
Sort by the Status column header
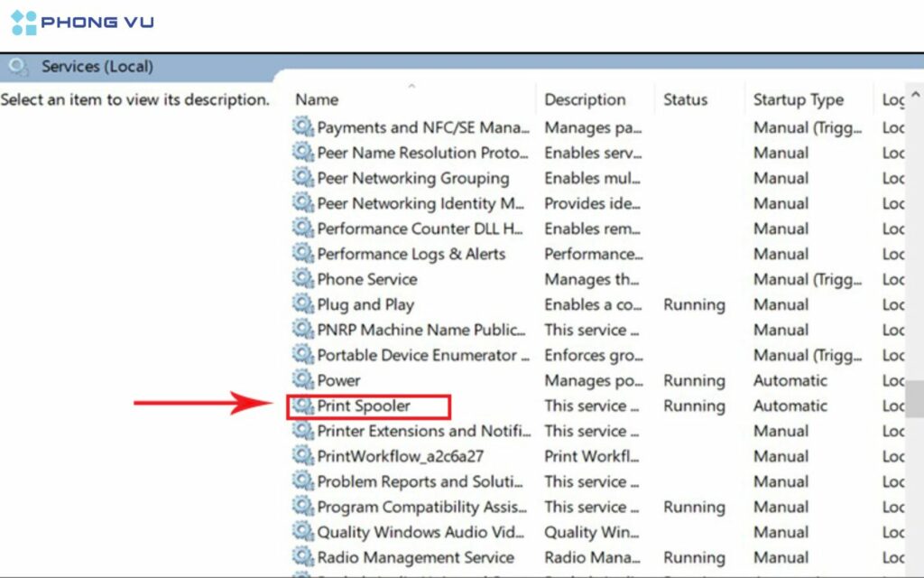[x=685, y=100]
